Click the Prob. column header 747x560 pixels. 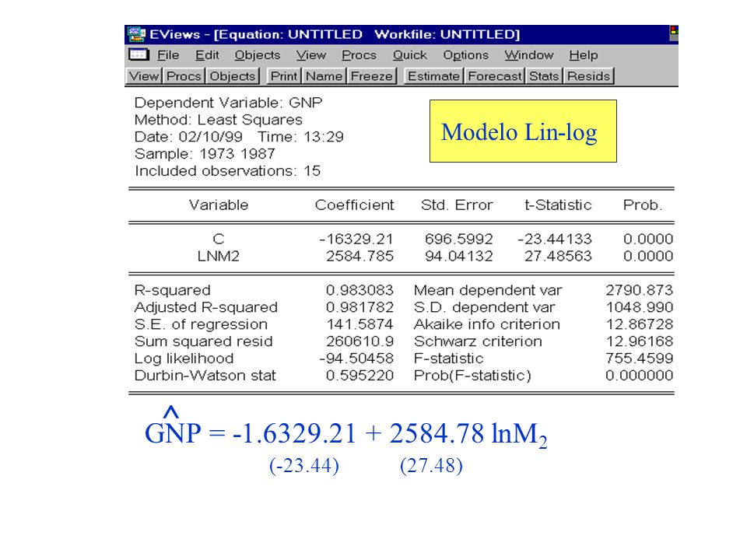coord(643,205)
